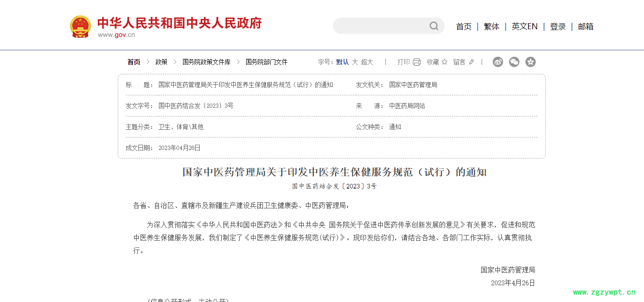
Task: Click the pencil icon next to 留言
Action: coord(471,62)
